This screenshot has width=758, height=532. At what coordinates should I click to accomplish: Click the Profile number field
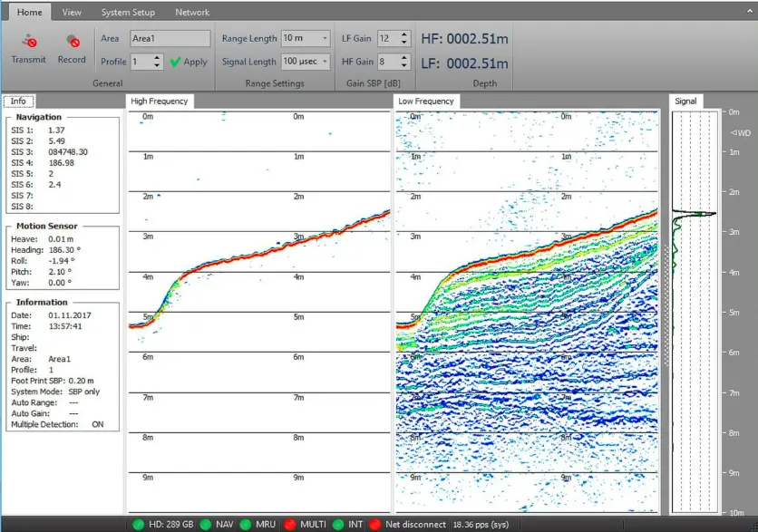click(x=141, y=62)
